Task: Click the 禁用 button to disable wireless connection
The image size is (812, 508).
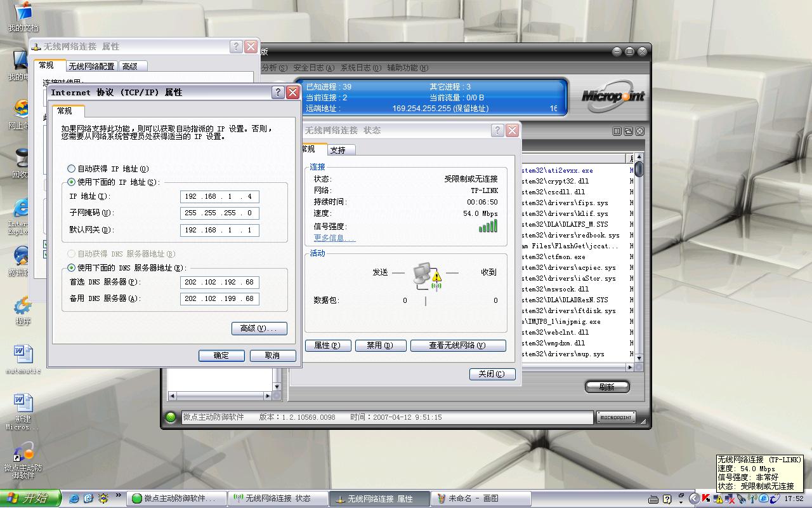Action: point(379,345)
